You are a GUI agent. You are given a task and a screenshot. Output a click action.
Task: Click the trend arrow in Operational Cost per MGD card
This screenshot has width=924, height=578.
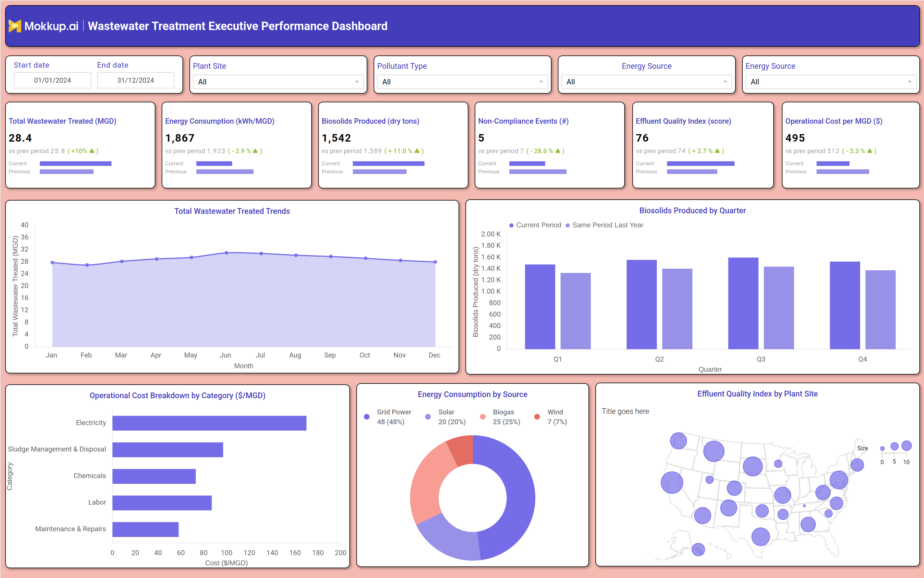[x=870, y=151]
